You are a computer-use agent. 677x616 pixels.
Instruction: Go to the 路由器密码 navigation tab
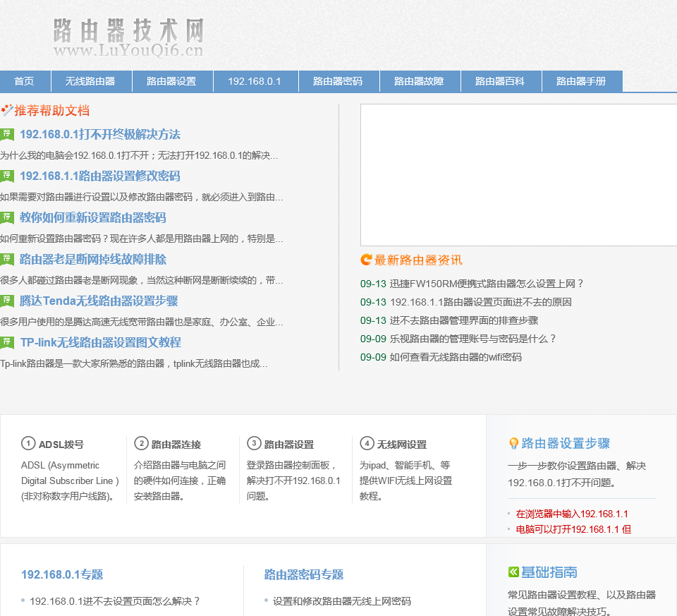click(338, 81)
